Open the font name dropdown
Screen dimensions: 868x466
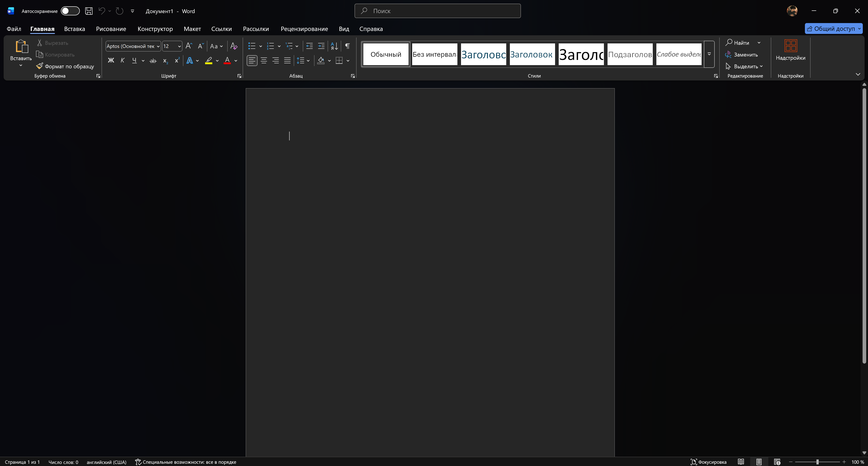[158, 46]
